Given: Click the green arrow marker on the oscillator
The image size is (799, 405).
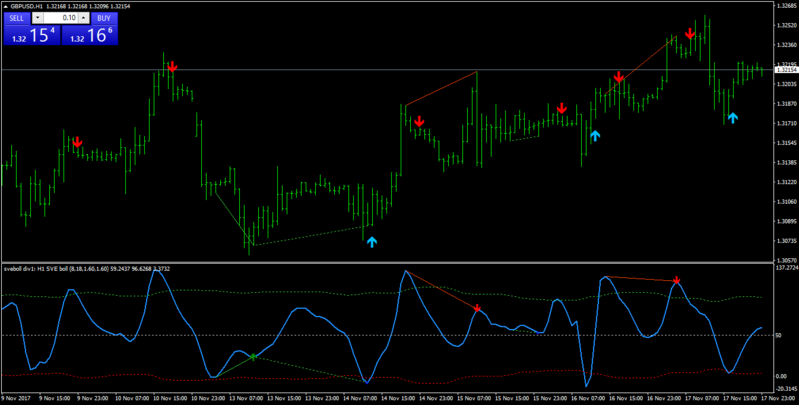Looking at the screenshot, I should tap(253, 357).
